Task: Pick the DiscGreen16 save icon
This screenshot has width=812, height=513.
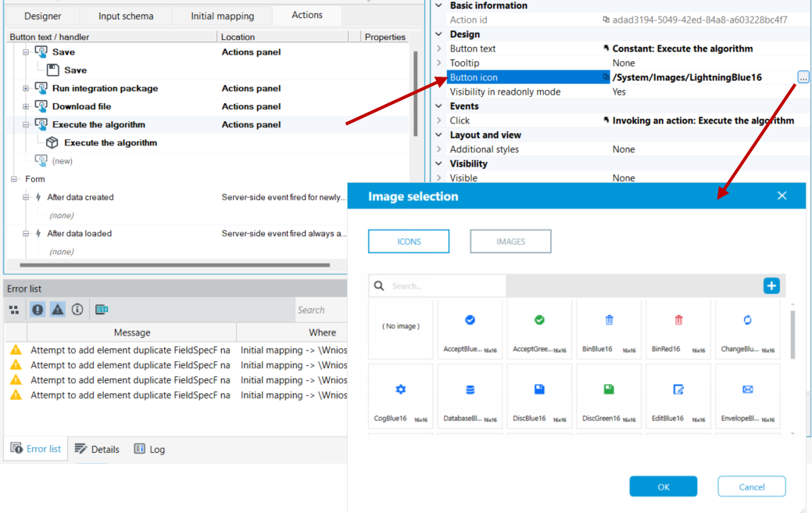Action: tap(609, 396)
